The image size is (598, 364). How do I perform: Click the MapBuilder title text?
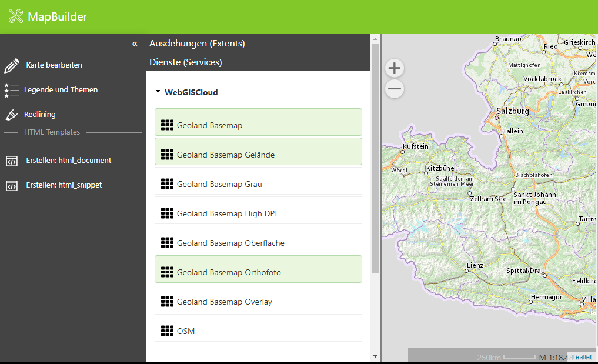(x=58, y=17)
